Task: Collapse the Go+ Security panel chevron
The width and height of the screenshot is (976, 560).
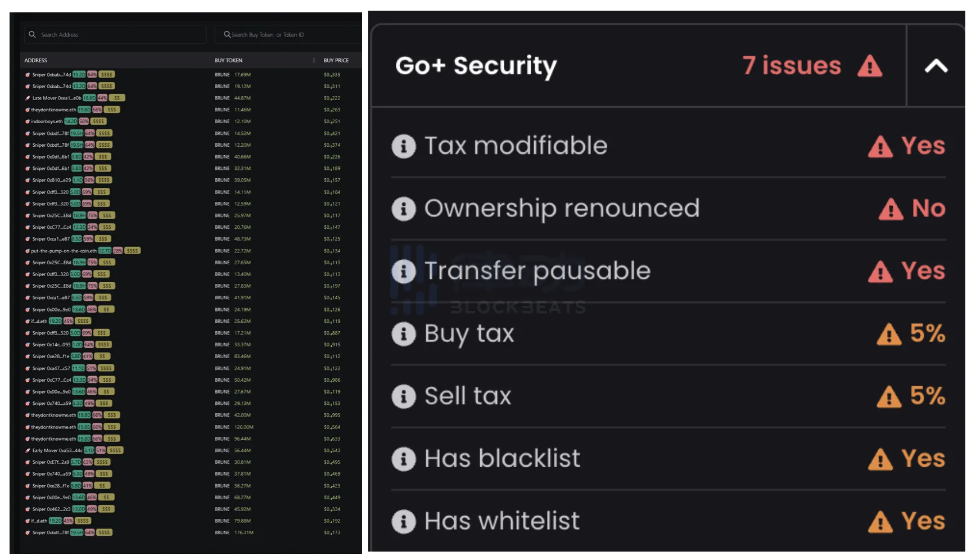Action: pos(936,66)
